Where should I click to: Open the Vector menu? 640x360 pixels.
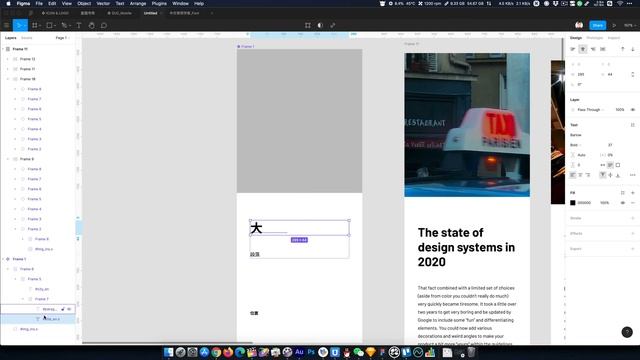[103, 4]
